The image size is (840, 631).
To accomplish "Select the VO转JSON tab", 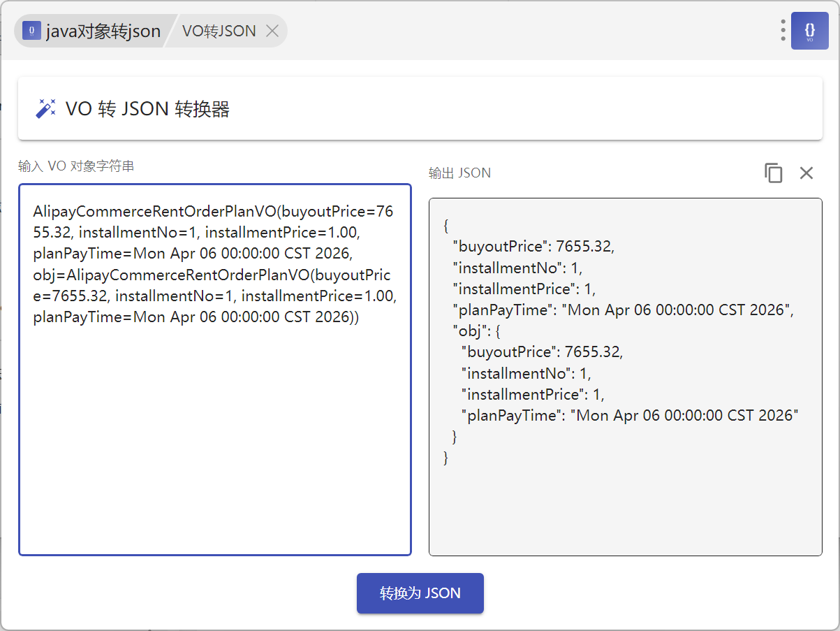I will coord(219,31).
